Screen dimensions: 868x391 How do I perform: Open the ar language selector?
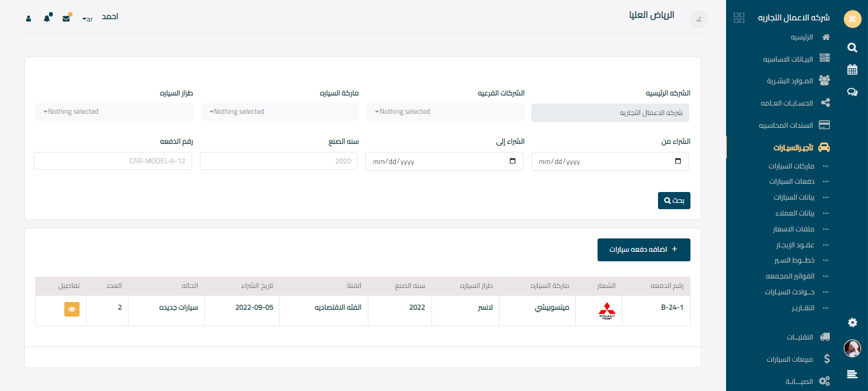pyautogui.click(x=88, y=19)
